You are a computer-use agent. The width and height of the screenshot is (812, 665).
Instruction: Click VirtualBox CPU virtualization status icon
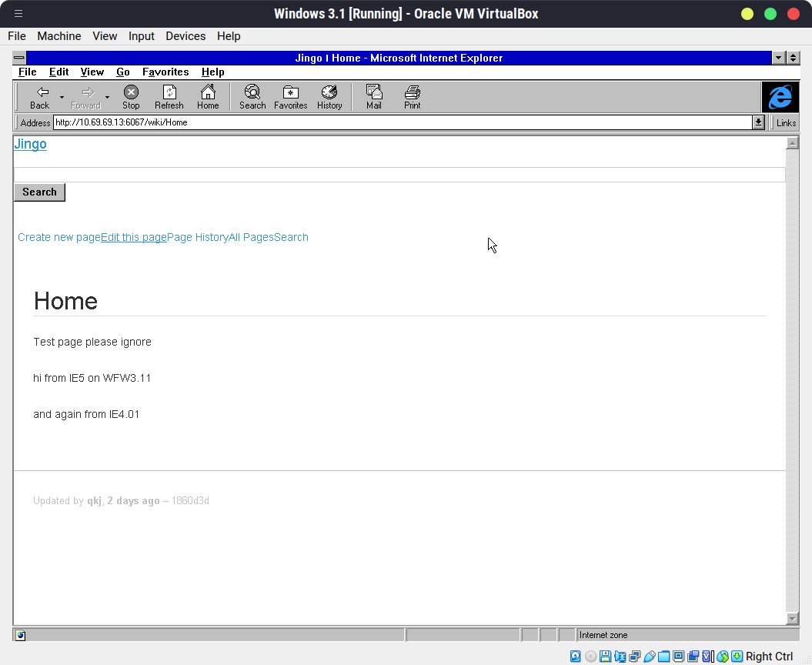[x=708, y=657]
